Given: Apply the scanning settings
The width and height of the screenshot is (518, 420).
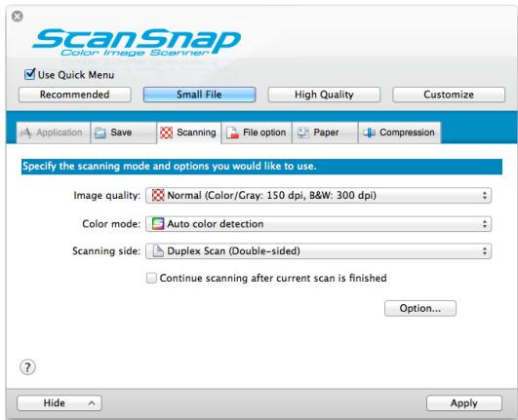Looking at the screenshot, I should (464, 403).
